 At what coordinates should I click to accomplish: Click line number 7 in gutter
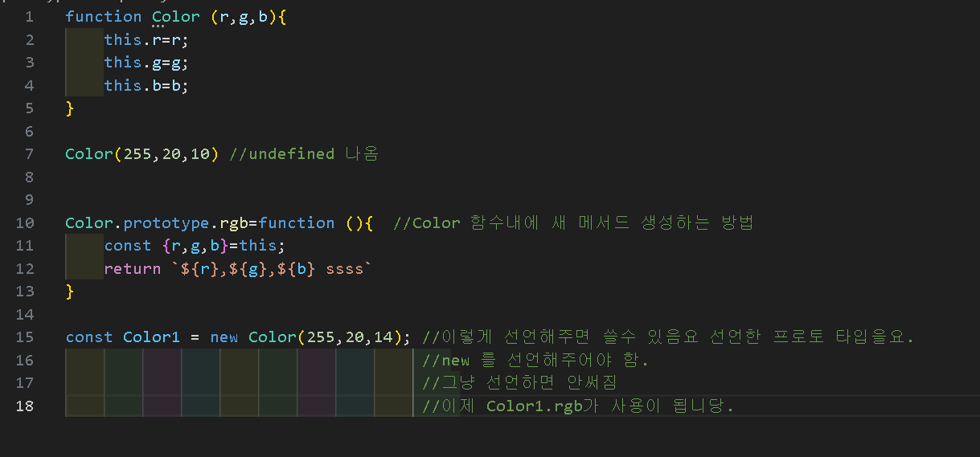click(x=29, y=154)
